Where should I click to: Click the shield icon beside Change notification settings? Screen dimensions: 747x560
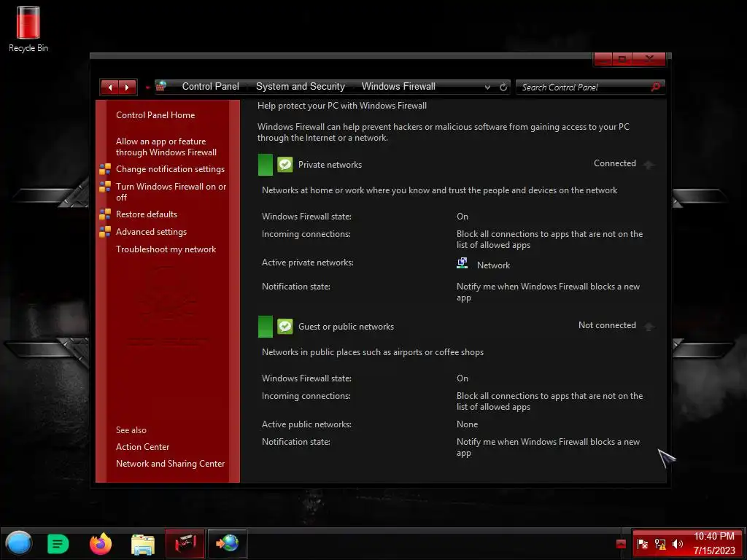105,169
